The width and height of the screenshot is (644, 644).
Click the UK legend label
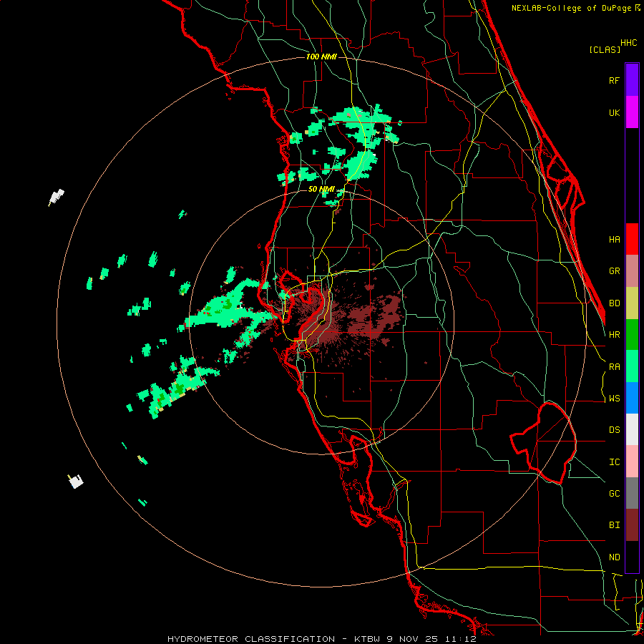614,112
